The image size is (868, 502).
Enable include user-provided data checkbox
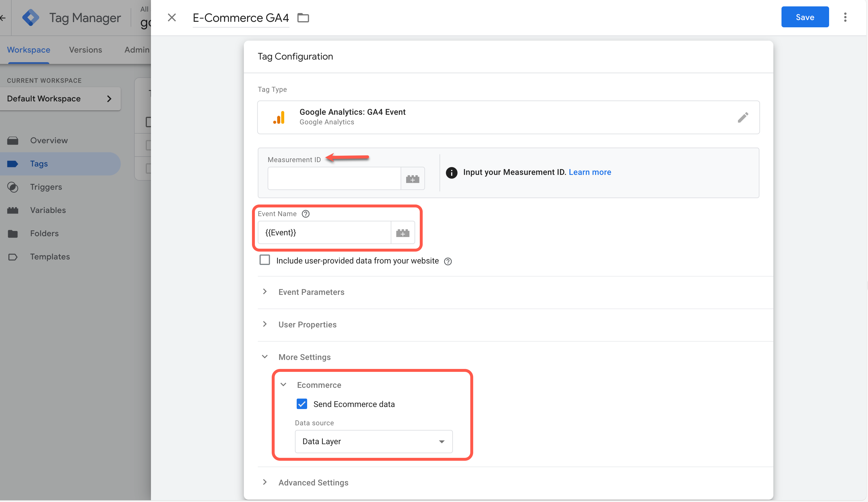point(264,260)
